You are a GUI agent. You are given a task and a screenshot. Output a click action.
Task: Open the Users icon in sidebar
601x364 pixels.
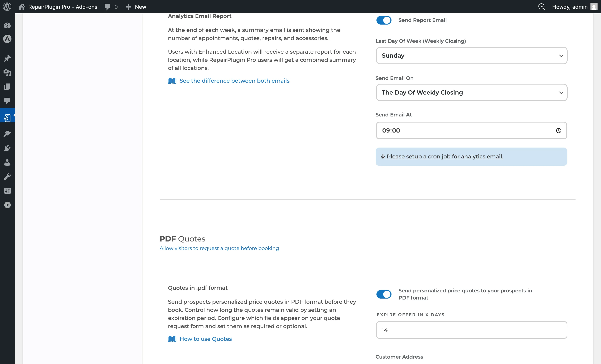pos(7,162)
